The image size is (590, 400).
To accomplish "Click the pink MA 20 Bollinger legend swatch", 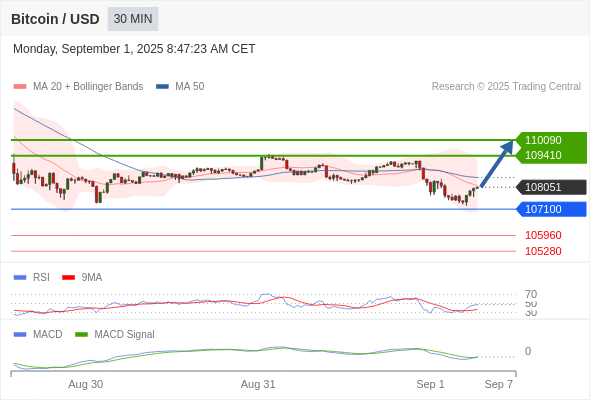I will [x=20, y=87].
